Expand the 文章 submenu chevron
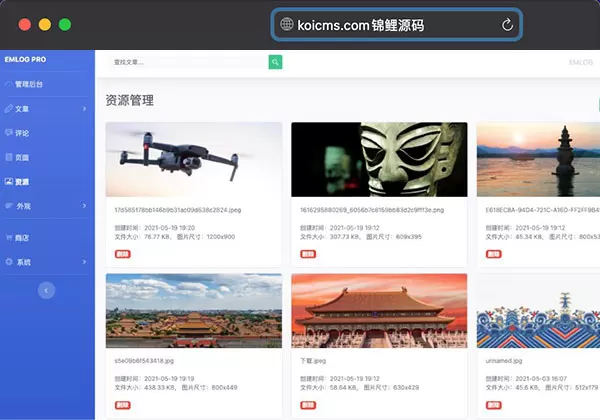Image resolution: width=600 pixels, height=420 pixels. point(84,109)
